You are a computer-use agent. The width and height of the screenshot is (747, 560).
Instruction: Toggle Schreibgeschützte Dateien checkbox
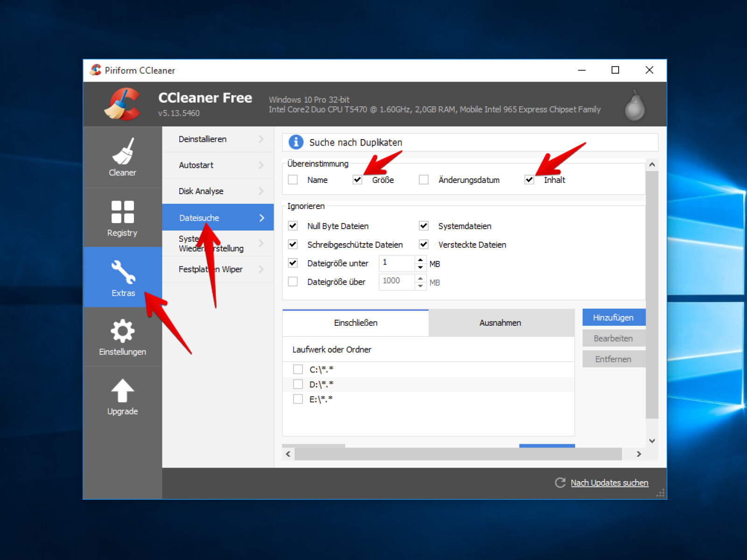[x=293, y=245]
